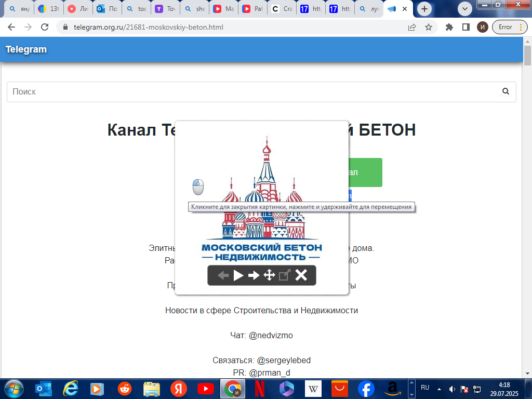Open the RU language selector

425,388
